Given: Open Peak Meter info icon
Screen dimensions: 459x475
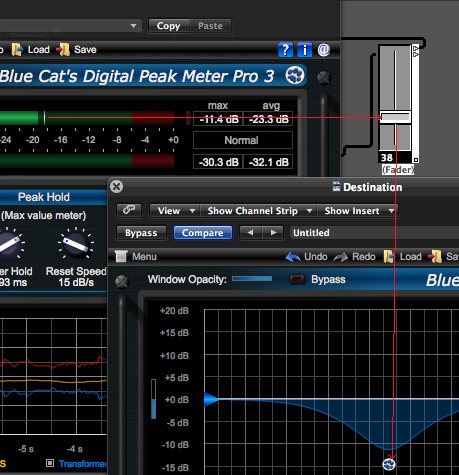Looking at the screenshot, I should 304,50.
